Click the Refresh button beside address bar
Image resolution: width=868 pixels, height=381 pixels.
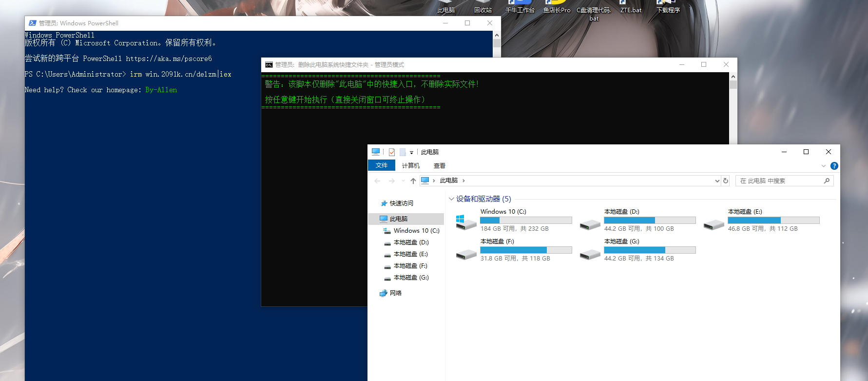click(726, 181)
